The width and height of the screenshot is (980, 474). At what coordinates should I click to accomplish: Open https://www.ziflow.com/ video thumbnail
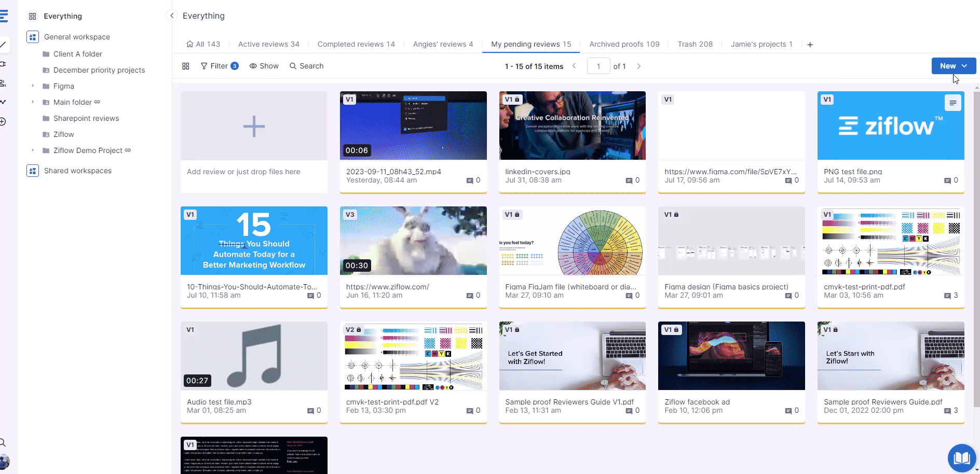413,241
